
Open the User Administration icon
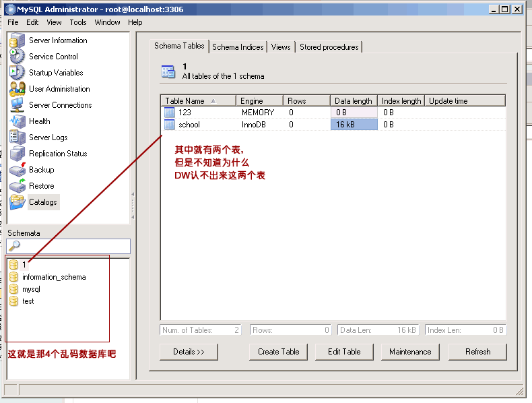[18, 89]
